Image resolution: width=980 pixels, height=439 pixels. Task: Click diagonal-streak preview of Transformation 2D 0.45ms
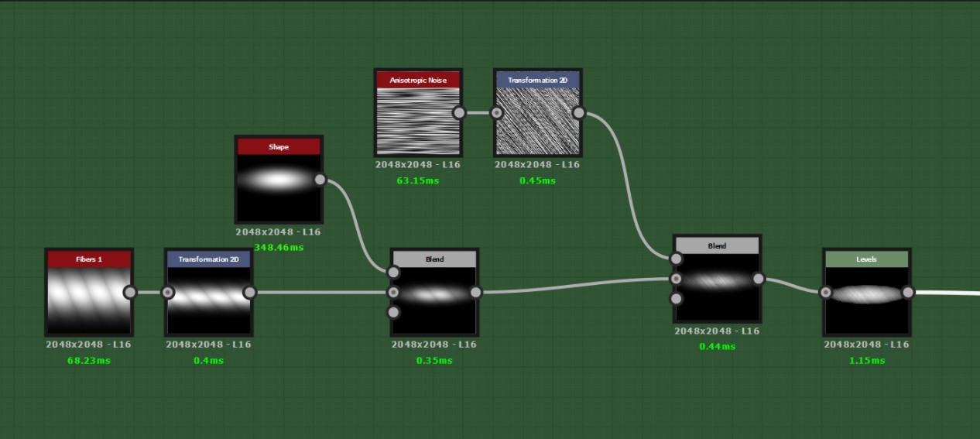pos(537,121)
